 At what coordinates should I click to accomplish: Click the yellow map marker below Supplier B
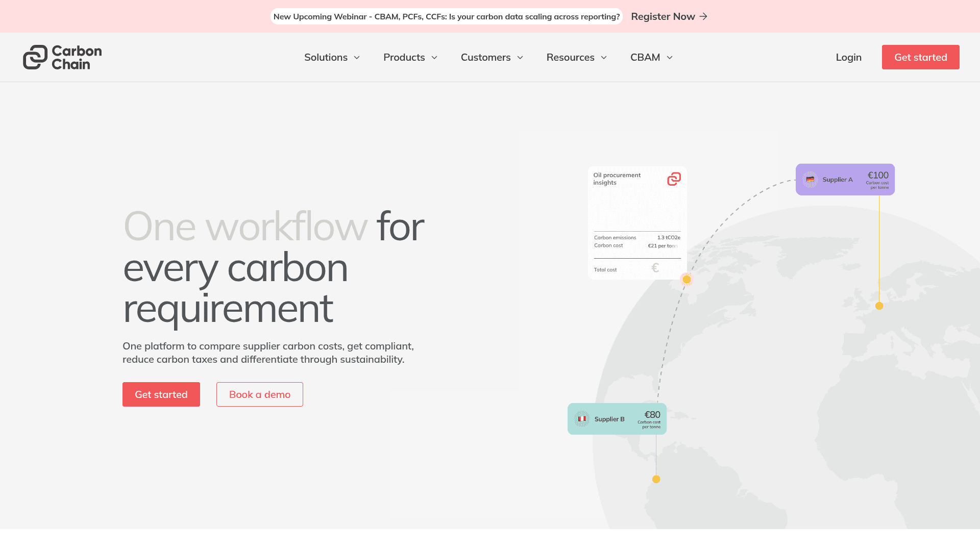click(656, 479)
